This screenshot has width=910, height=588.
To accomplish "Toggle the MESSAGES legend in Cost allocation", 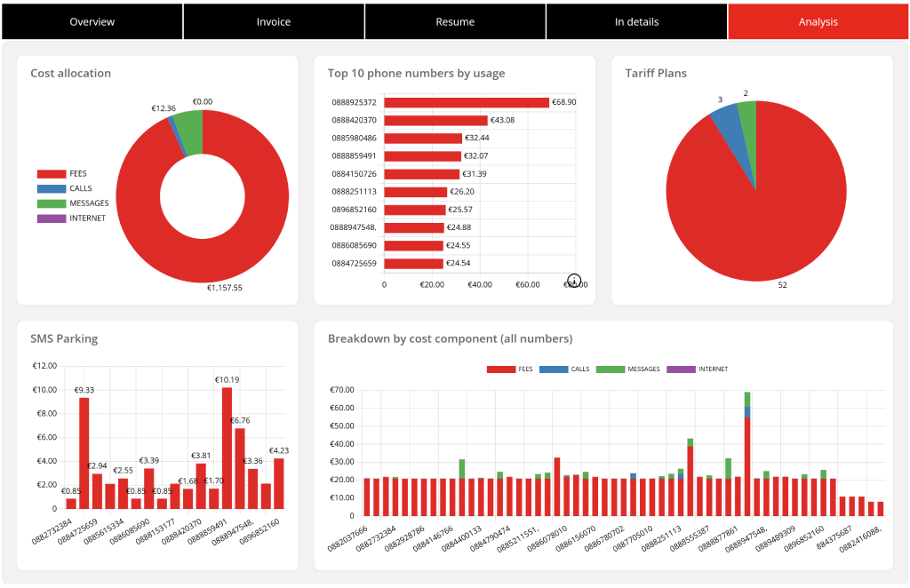I will point(73,203).
